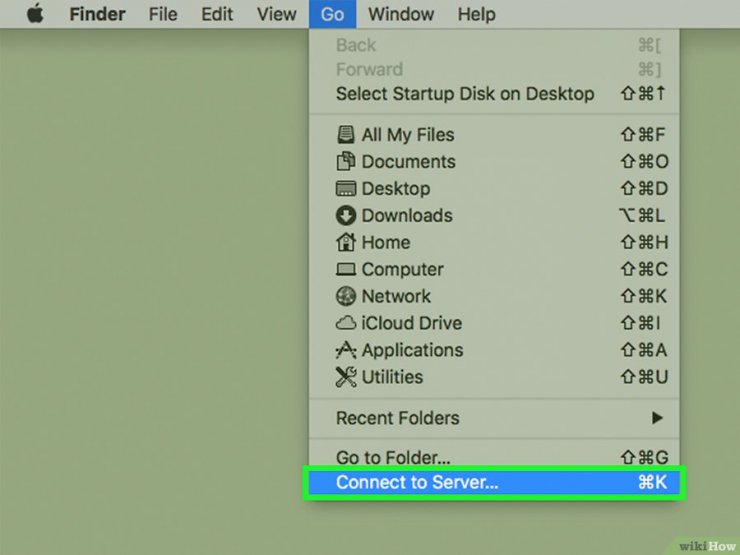The width and height of the screenshot is (740, 555).
Task: Open the Finder menu
Action: [97, 14]
